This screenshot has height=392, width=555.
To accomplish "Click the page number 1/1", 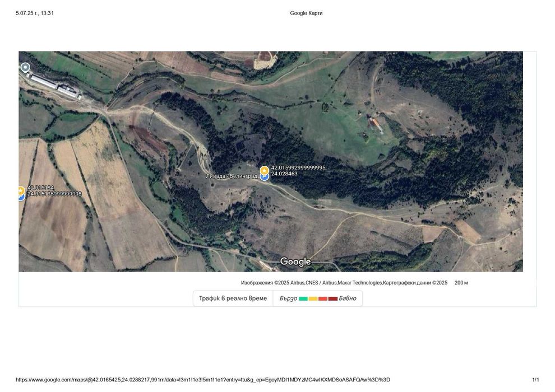I will (535, 380).
